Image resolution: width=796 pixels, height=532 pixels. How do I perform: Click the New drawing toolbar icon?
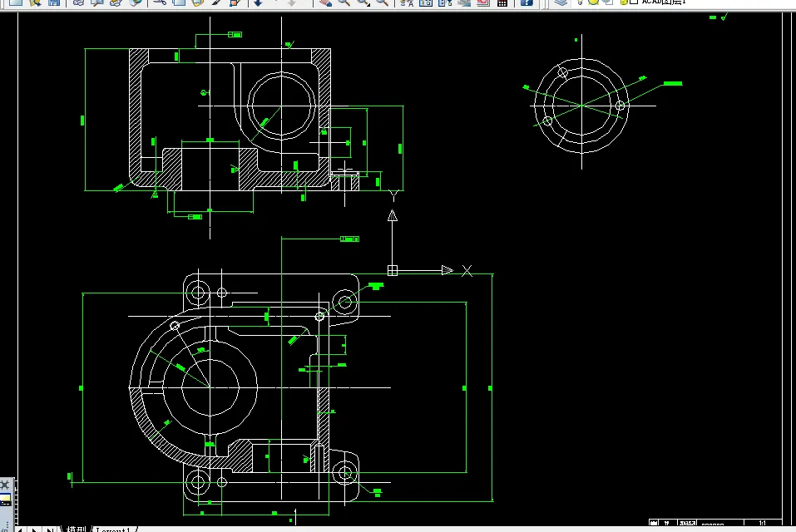[16, 2]
